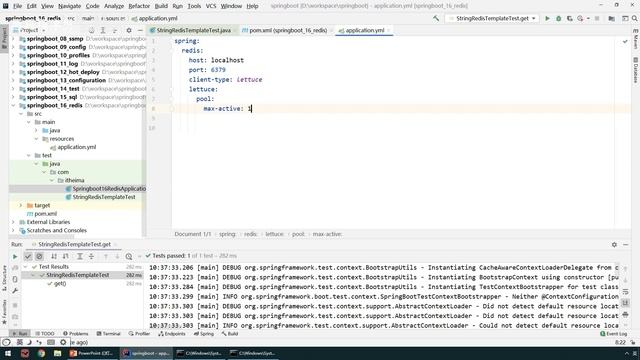Screen dimensions: 640x360
Task: Run StringRedisTemplateTest.get with top toolbar play icon
Action: [547, 18]
